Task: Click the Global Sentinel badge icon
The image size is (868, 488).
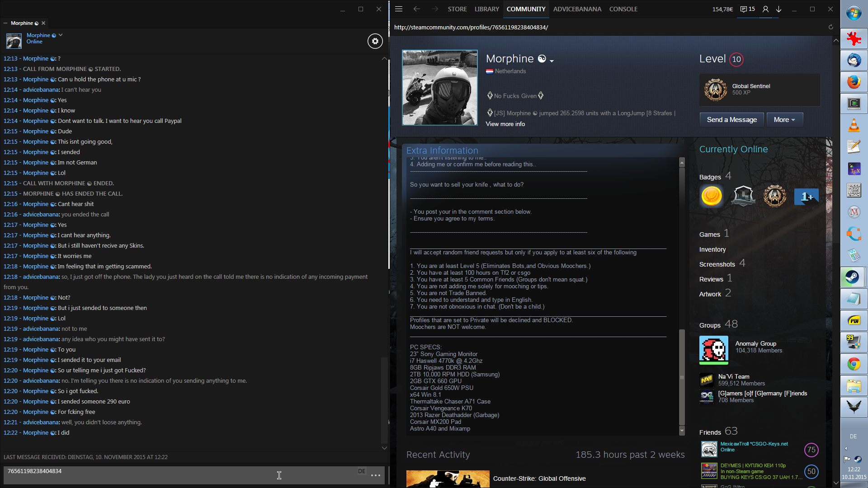Action: (715, 89)
